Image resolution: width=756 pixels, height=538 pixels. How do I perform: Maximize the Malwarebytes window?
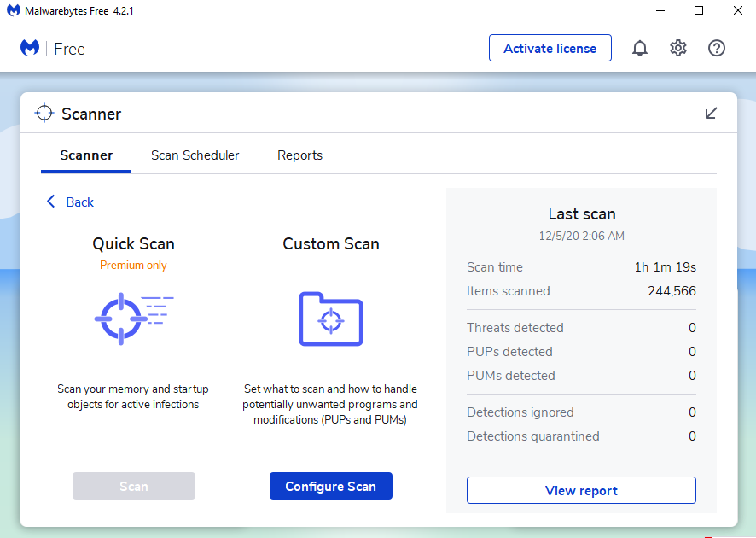[x=699, y=10]
